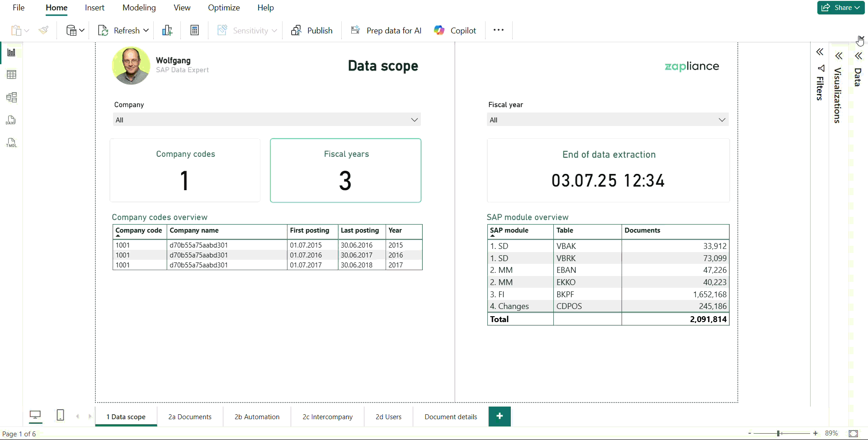
Task: Open the Get data dropdown arrow
Action: point(82,30)
